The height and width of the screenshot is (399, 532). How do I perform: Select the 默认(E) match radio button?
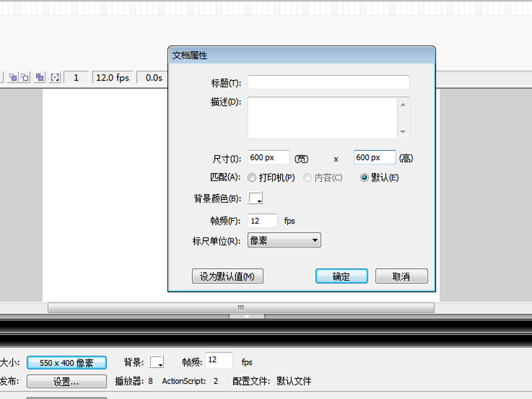coord(364,178)
